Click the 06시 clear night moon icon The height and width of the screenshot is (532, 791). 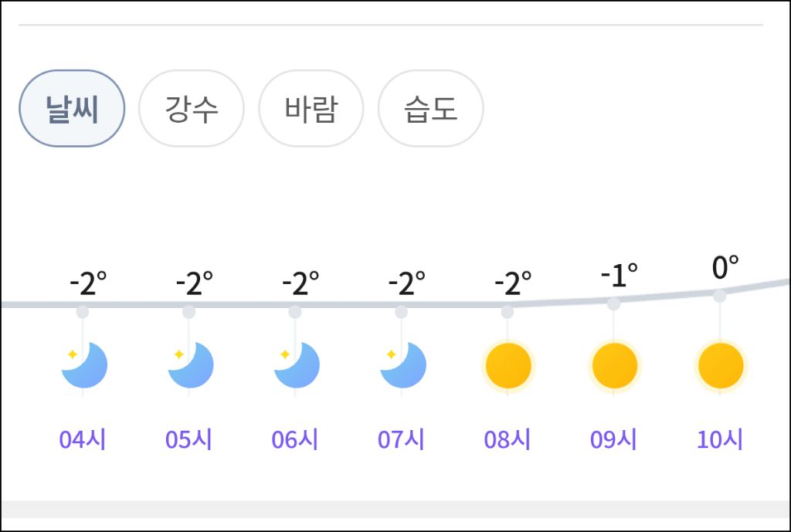296,365
